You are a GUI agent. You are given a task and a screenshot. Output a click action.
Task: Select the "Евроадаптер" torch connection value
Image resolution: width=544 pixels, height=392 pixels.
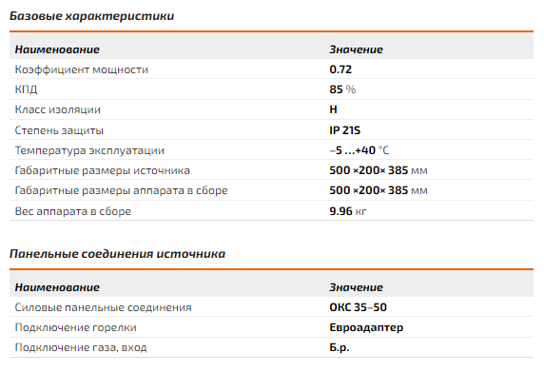pos(366,327)
